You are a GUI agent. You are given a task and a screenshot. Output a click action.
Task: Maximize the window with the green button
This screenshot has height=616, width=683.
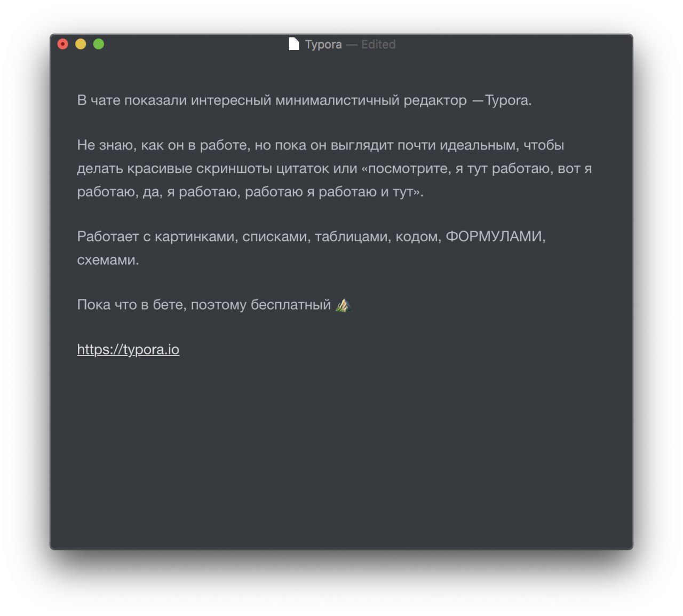(x=99, y=44)
